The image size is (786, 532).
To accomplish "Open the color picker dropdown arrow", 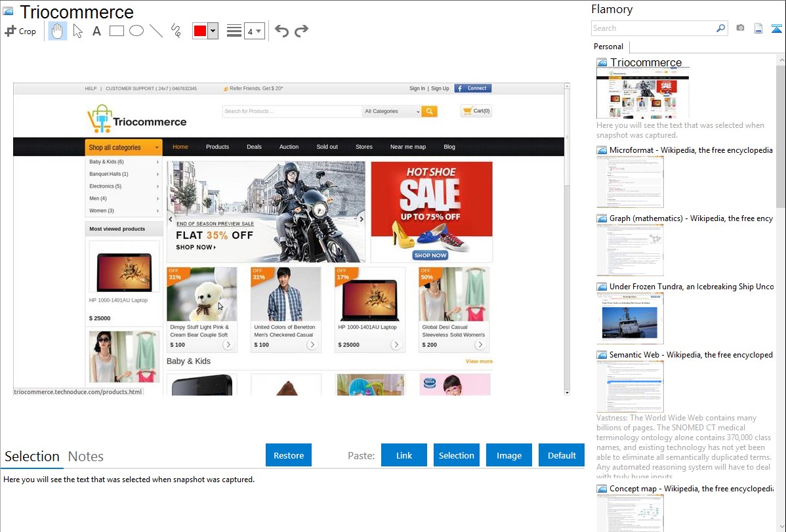I will pos(213,31).
